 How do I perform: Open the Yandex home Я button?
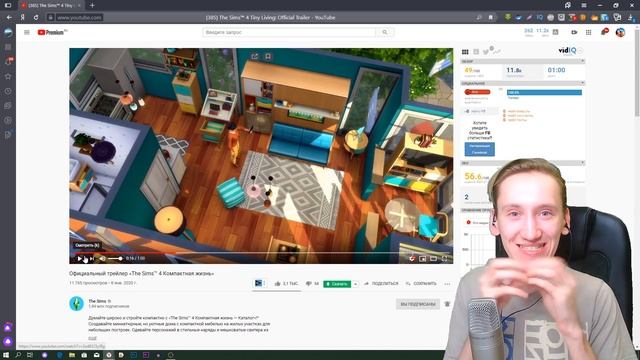coord(22,18)
